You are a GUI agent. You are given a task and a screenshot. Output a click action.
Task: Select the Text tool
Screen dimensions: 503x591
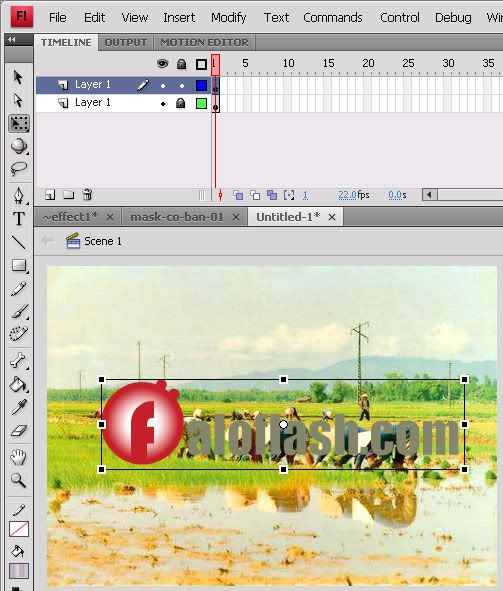(x=19, y=218)
